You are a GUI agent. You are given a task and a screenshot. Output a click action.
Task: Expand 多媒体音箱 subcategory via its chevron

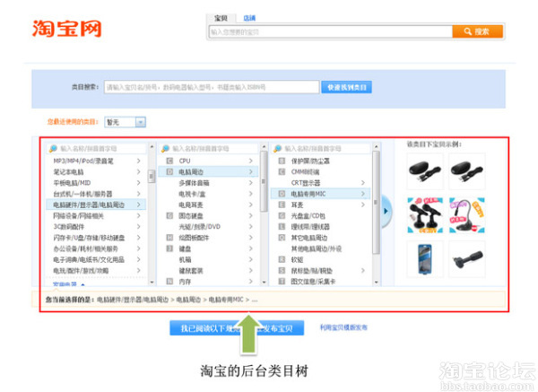(x=251, y=183)
